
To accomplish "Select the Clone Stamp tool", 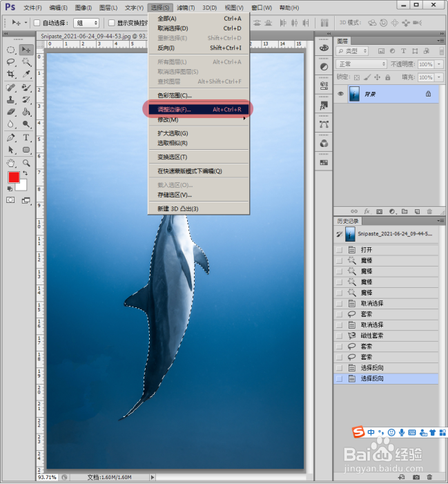I will (11, 100).
